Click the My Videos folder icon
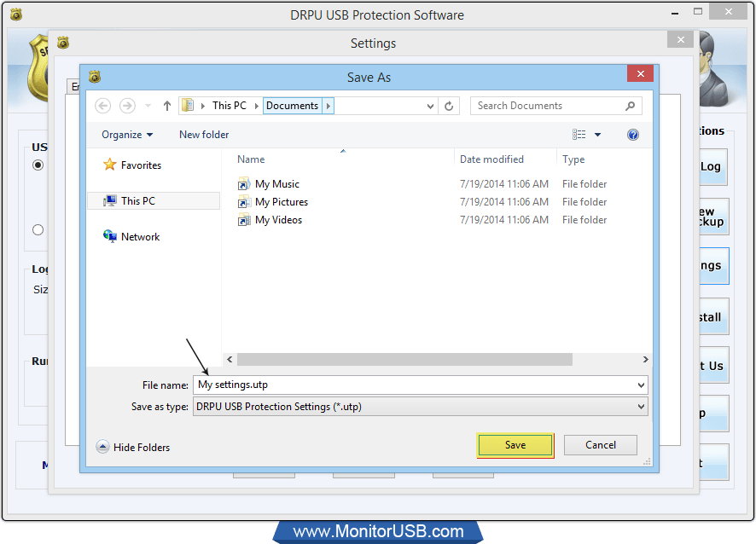The image size is (756, 544). (244, 220)
